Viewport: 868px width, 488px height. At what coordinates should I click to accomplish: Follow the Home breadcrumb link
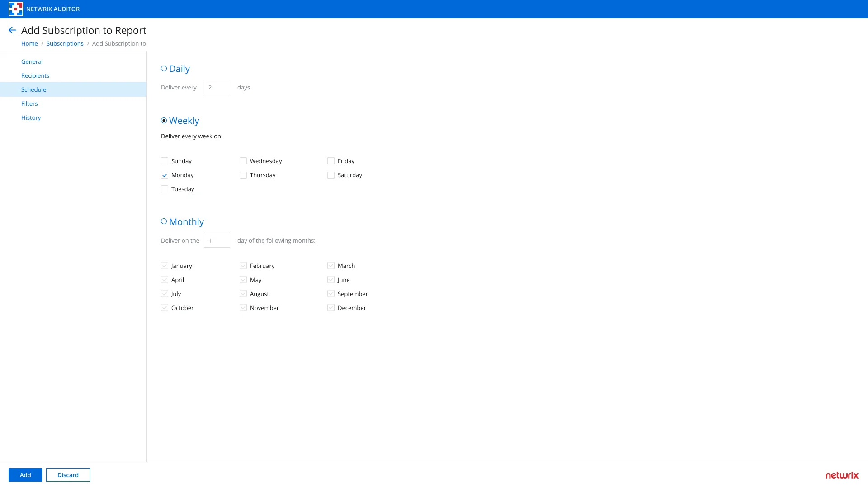[x=29, y=43]
